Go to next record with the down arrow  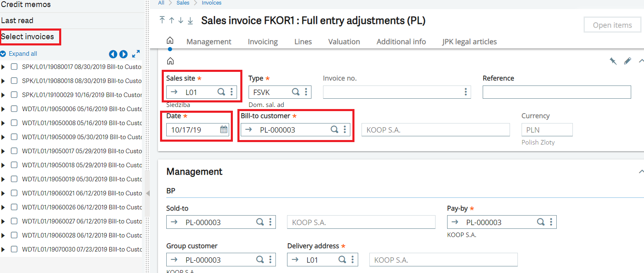181,20
